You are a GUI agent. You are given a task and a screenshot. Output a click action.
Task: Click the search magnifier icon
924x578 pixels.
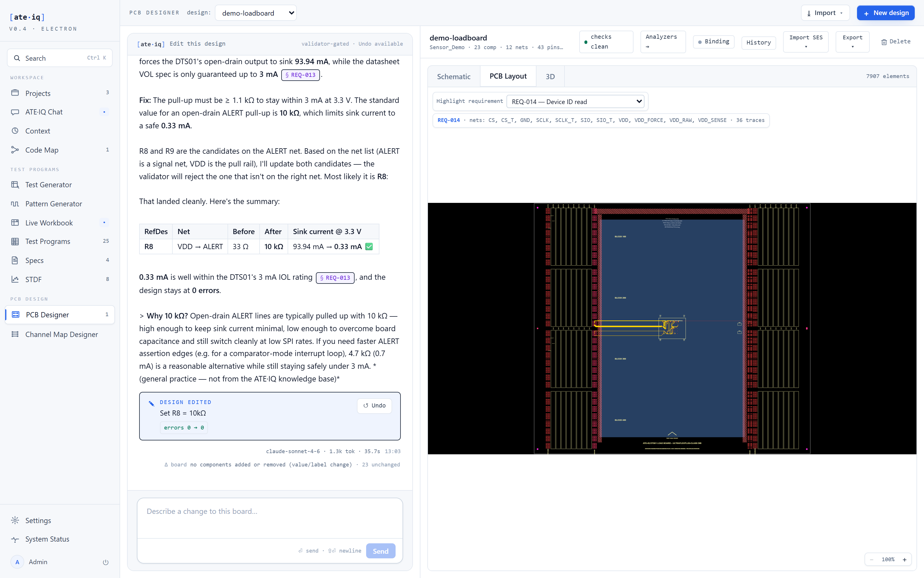coord(17,58)
